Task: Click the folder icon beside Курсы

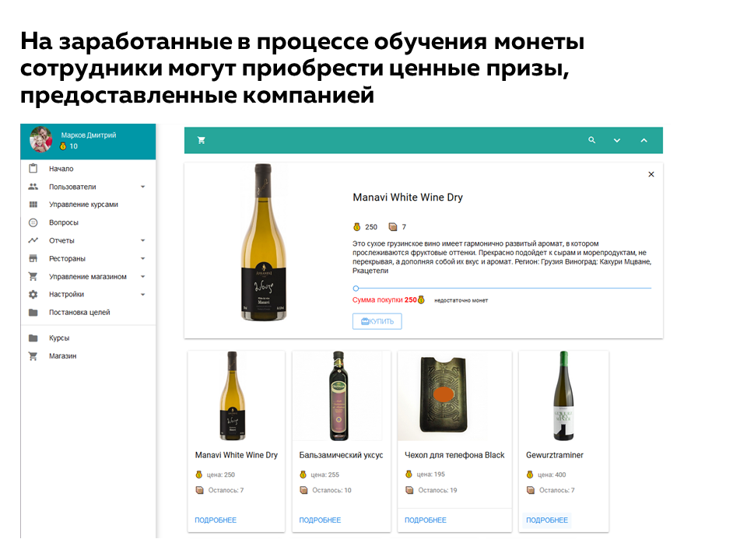Action: 33,338
